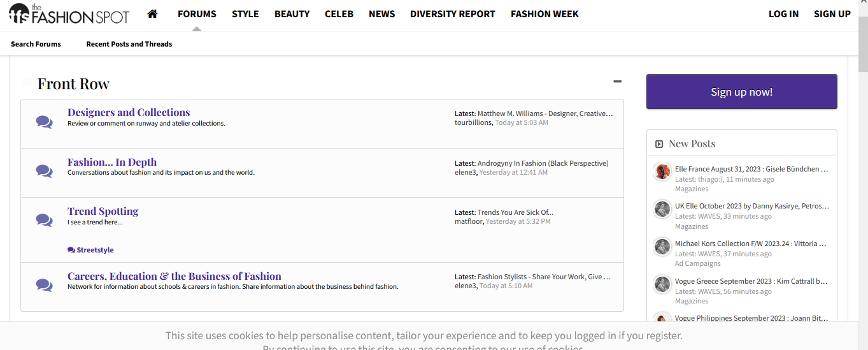Open avatar next to UK Elle October 2023 post

(662, 208)
